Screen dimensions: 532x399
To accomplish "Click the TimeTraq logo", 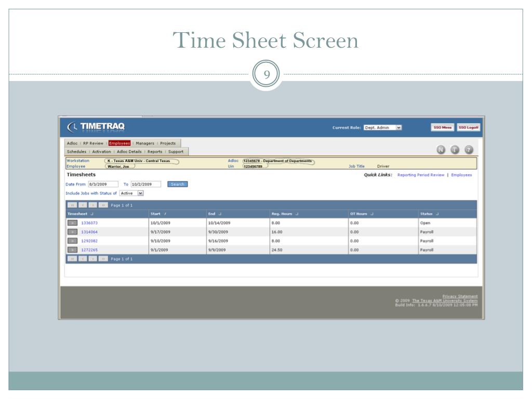I will click(x=96, y=127).
